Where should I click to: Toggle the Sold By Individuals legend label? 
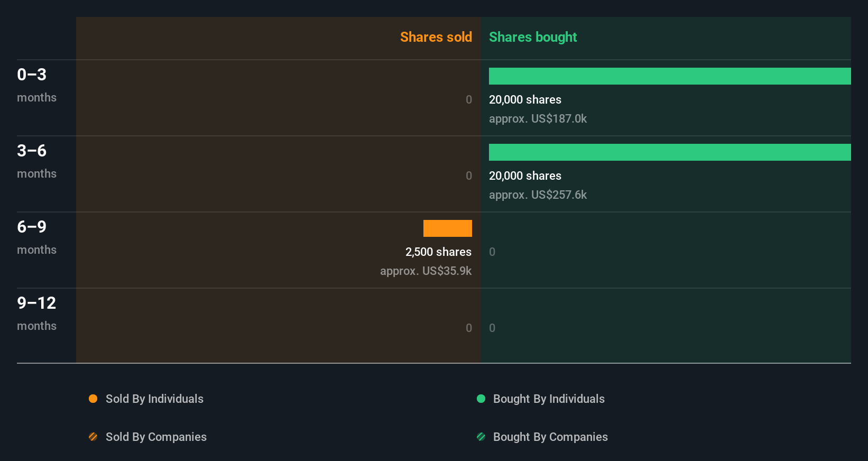(154, 399)
